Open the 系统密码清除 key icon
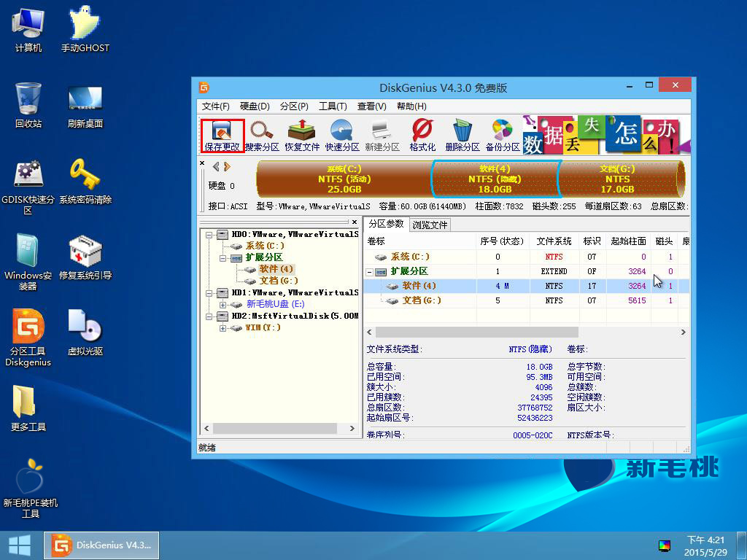 tap(85, 182)
